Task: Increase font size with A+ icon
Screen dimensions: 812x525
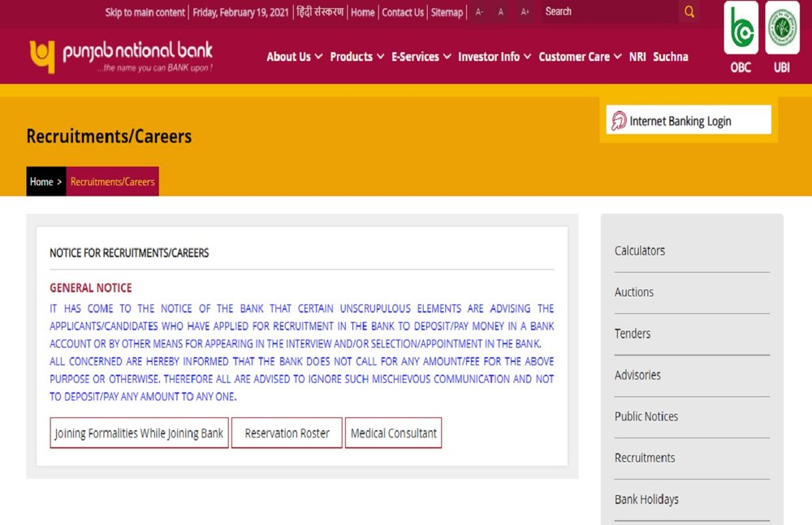Action: tap(525, 12)
